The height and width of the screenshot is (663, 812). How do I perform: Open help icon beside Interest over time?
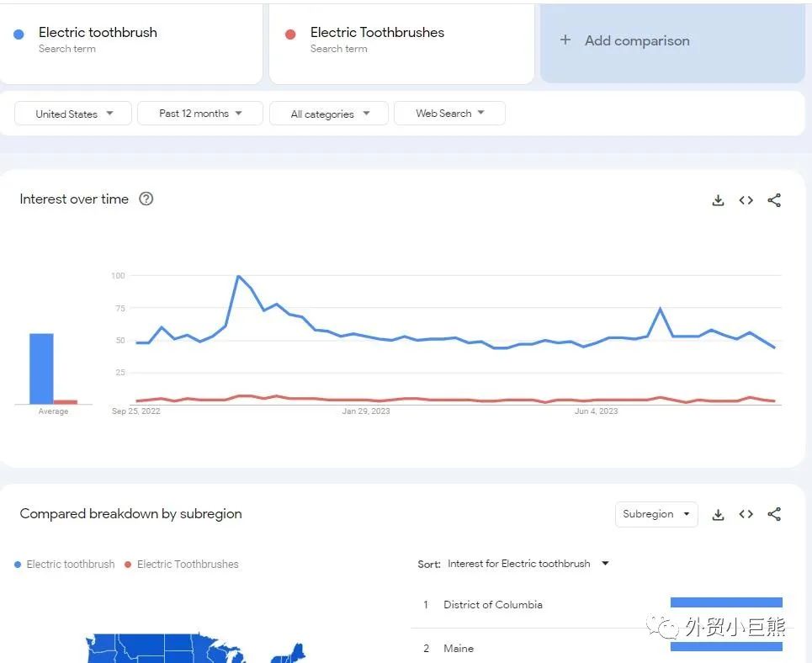click(146, 199)
